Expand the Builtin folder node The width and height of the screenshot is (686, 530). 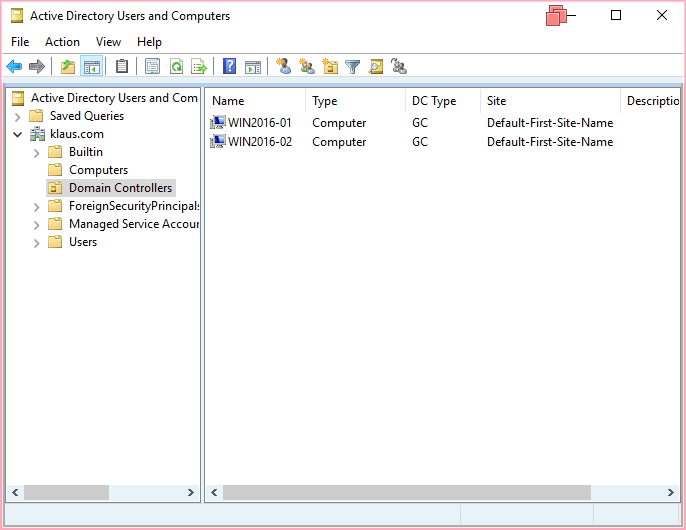[37, 152]
